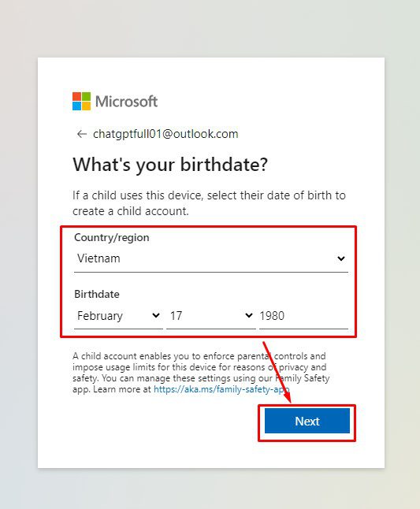Open the month dropdown showing February
The height and width of the screenshot is (509, 420).
[118, 315]
